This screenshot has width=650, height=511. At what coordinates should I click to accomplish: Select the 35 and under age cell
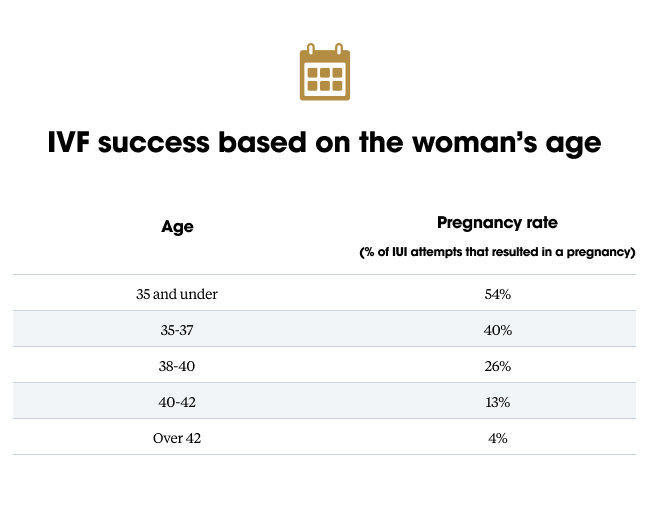pyautogui.click(x=177, y=294)
